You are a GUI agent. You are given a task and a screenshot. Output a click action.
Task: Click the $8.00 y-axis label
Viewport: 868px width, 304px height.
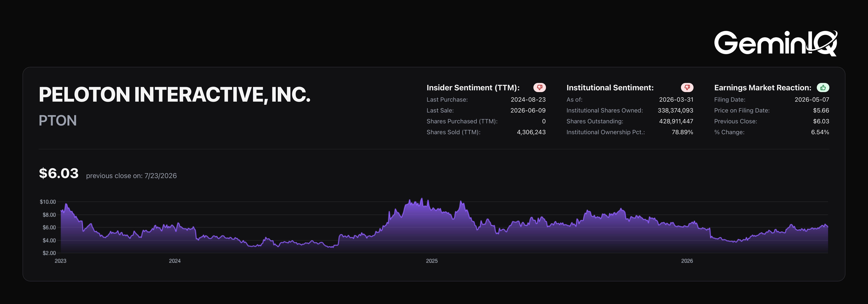49,215
